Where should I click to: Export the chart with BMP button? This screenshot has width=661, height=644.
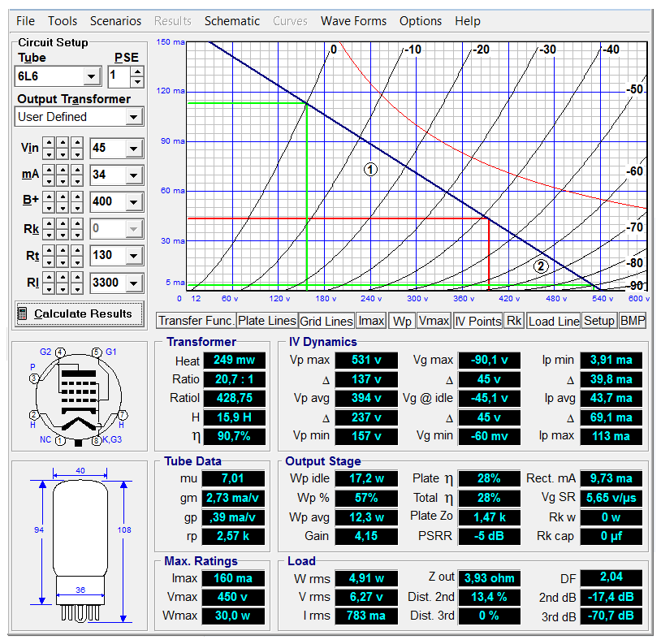click(633, 321)
